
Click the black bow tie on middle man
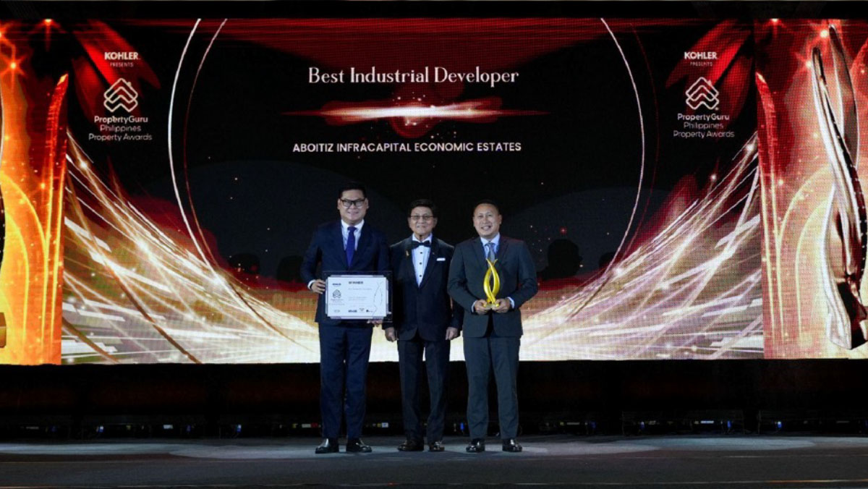[421, 244]
